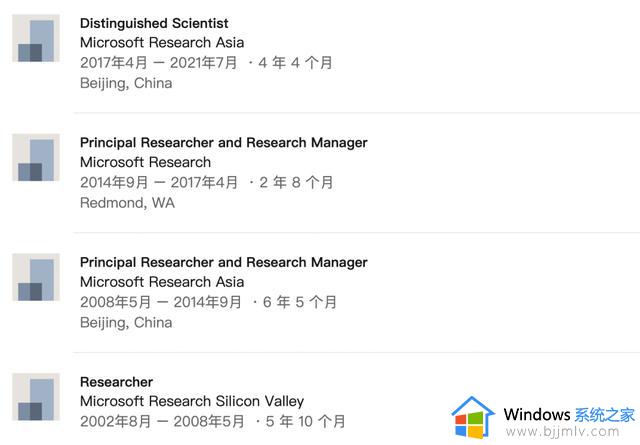Screen dimensions: 640x445
Task: Open Microsoft Research company under Redmond role
Action: tap(145, 162)
